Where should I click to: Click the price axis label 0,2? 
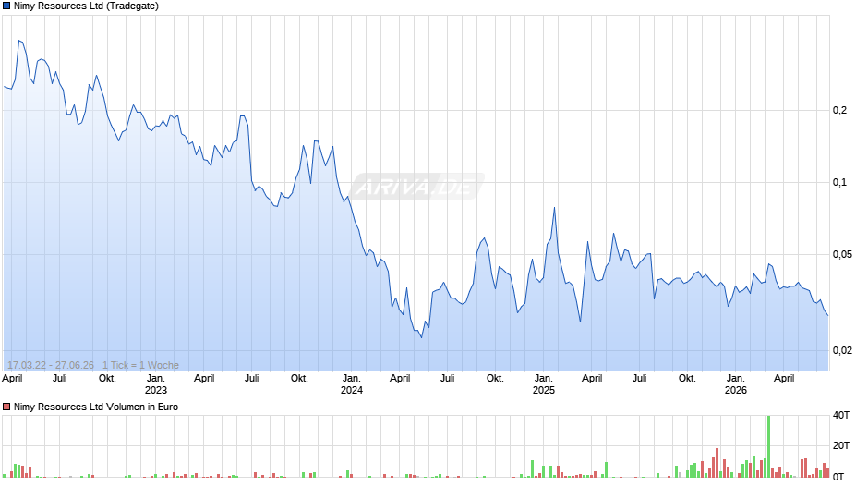tap(839, 111)
